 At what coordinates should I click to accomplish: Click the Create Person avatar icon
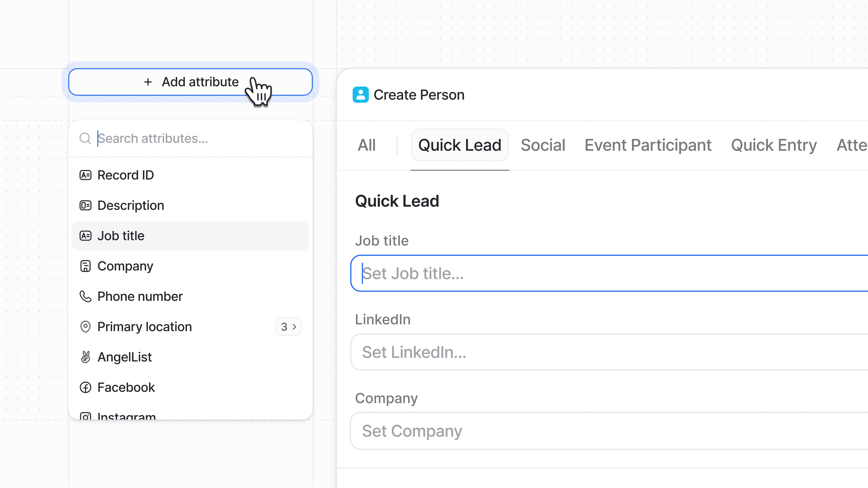[x=361, y=95]
